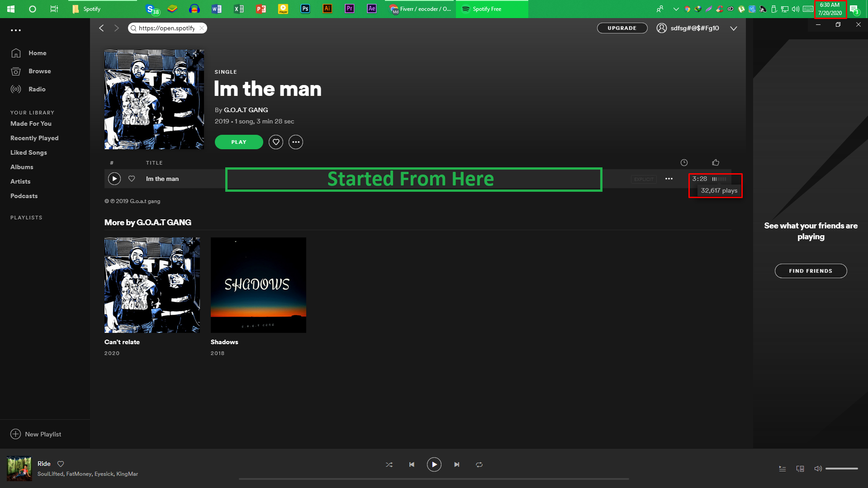Navigate back with the left arrow
The width and height of the screenshot is (868, 488).
[102, 28]
